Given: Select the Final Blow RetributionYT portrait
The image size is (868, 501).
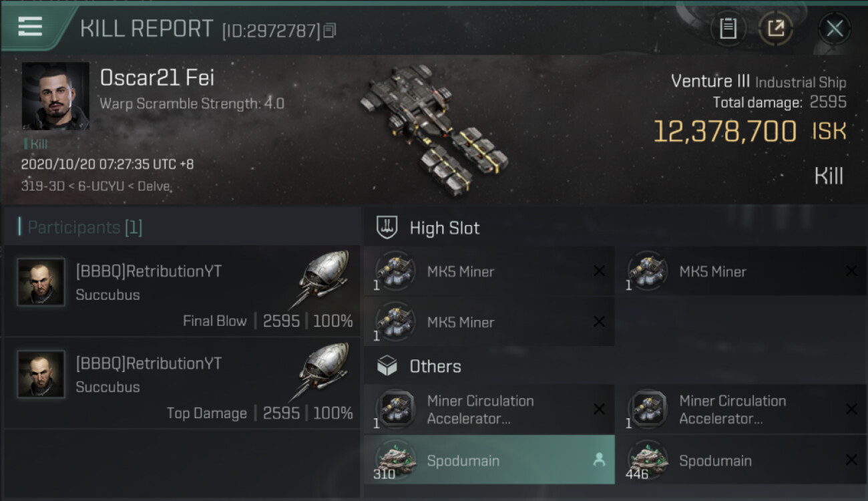Looking at the screenshot, I should click(x=41, y=282).
